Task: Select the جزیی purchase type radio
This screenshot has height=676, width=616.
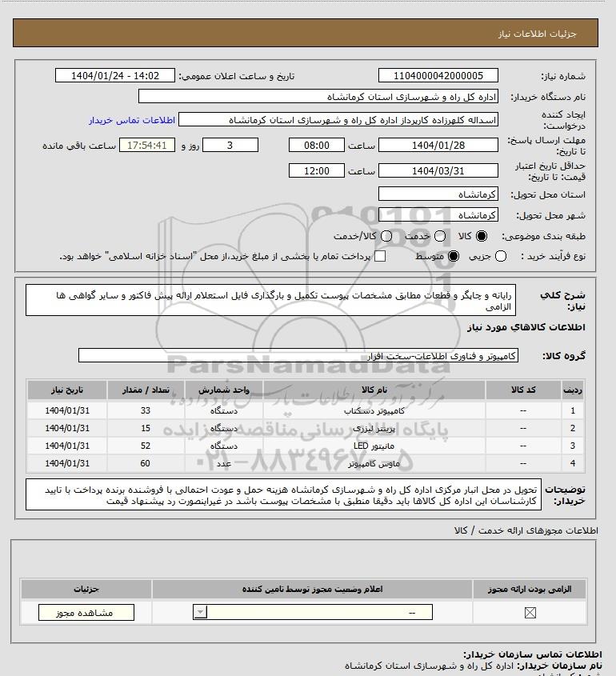Action: click(501, 257)
